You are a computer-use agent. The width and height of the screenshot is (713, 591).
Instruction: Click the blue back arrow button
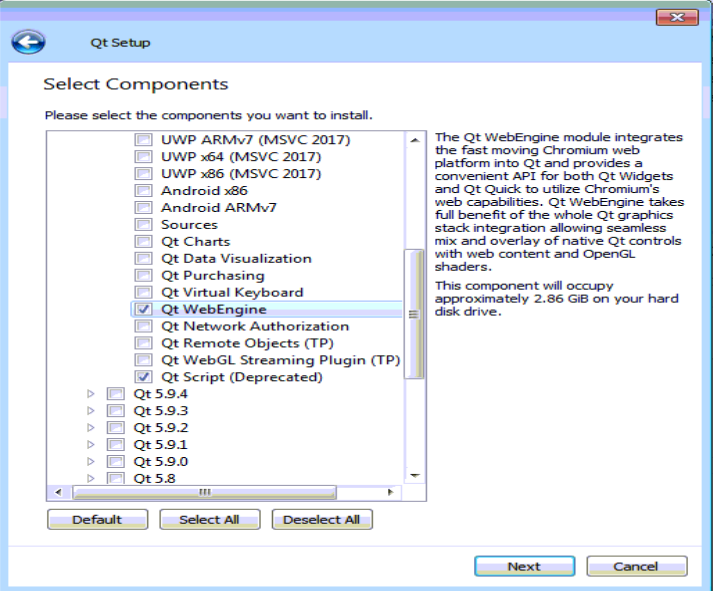coord(29,42)
